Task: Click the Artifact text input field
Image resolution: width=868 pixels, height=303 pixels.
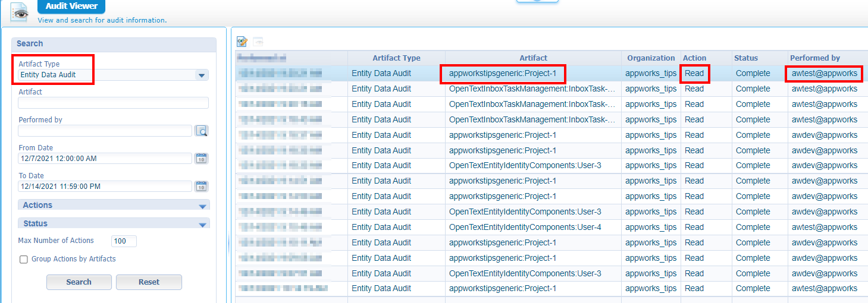Action: (x=113, y=103)
